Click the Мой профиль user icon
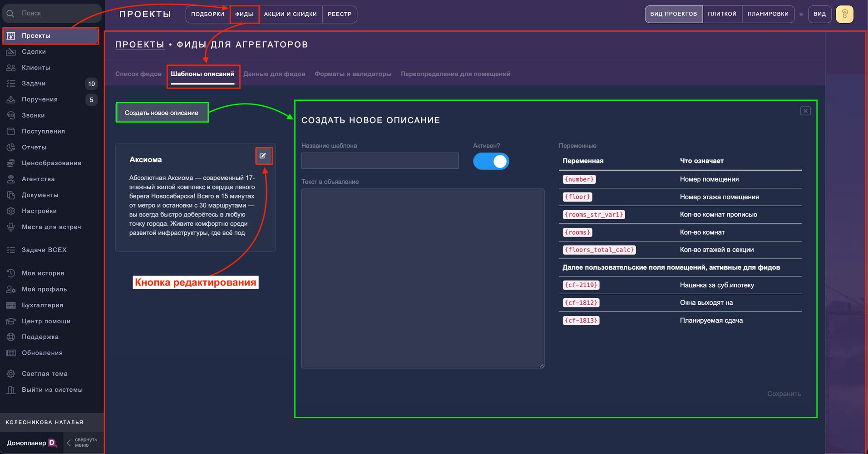This screenshot has width=868, height=454. coord(11,289)
